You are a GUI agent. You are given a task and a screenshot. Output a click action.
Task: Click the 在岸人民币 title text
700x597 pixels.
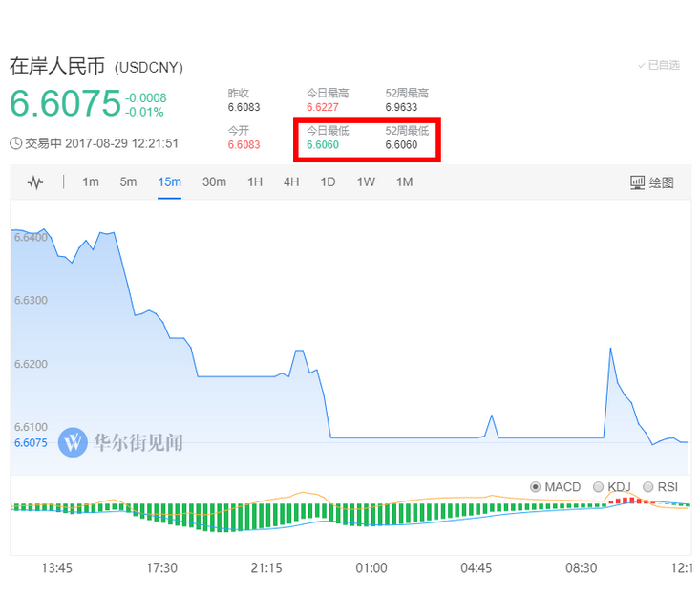pyautogui.click(x=57, y=67)
